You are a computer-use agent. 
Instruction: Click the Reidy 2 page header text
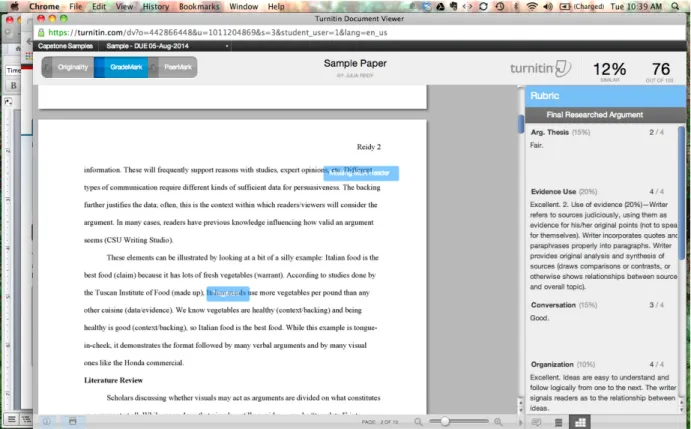(368, 147)
